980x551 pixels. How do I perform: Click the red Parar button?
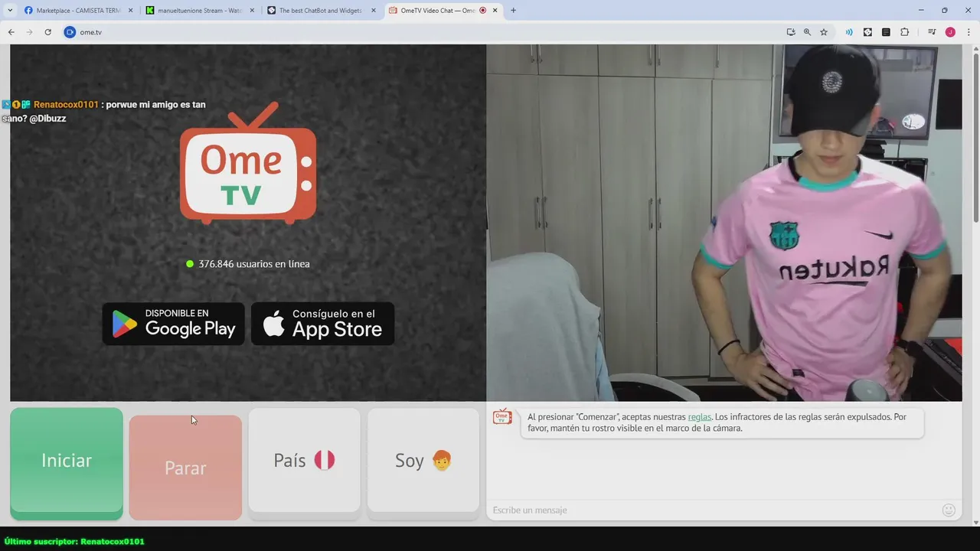pyautogui.click(x=185, y=468)
